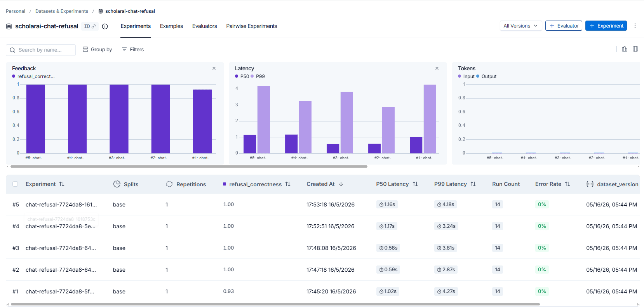Viewport: 644px width, 307px height.
Task: Click the dataset icon beside scholarai-chat-refusal title
Action: (x=9, y=26)
